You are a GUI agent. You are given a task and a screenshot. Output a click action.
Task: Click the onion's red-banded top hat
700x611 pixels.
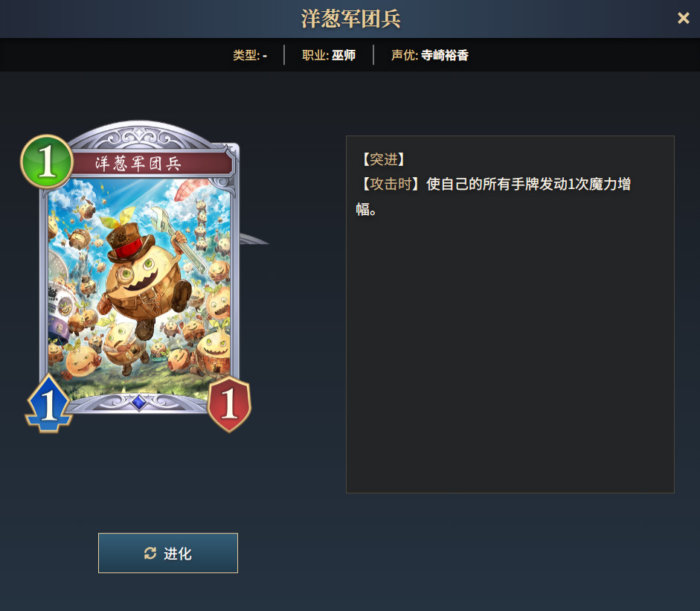click(128, 241)
